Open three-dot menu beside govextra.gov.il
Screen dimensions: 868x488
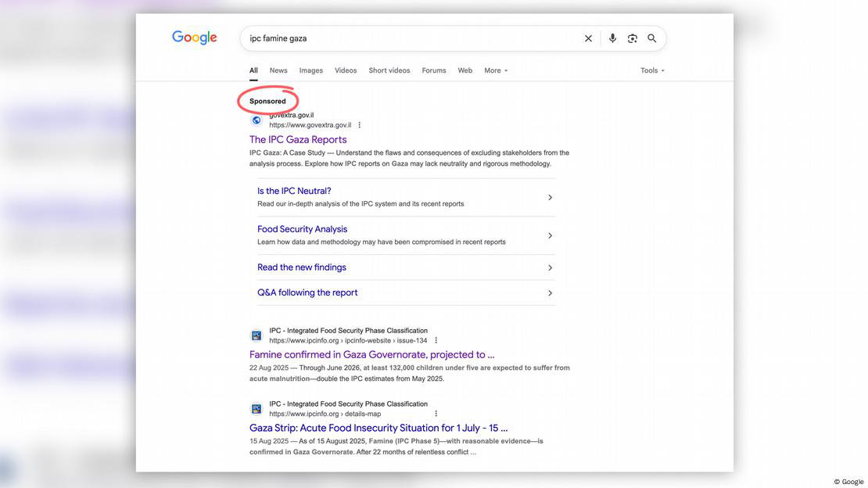[x=360, y=125]
